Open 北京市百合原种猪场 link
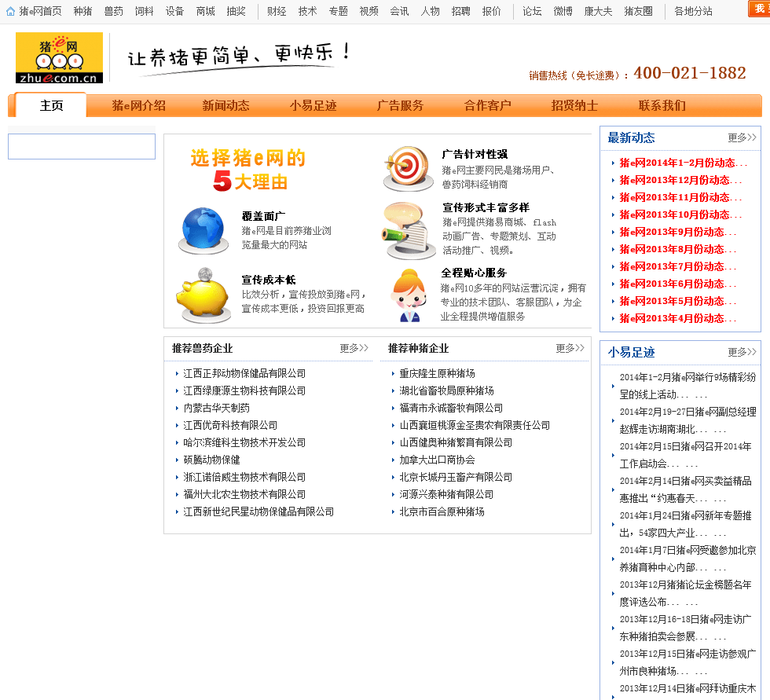The width and height of the screenshot is (770, 700). click(442, 511)
